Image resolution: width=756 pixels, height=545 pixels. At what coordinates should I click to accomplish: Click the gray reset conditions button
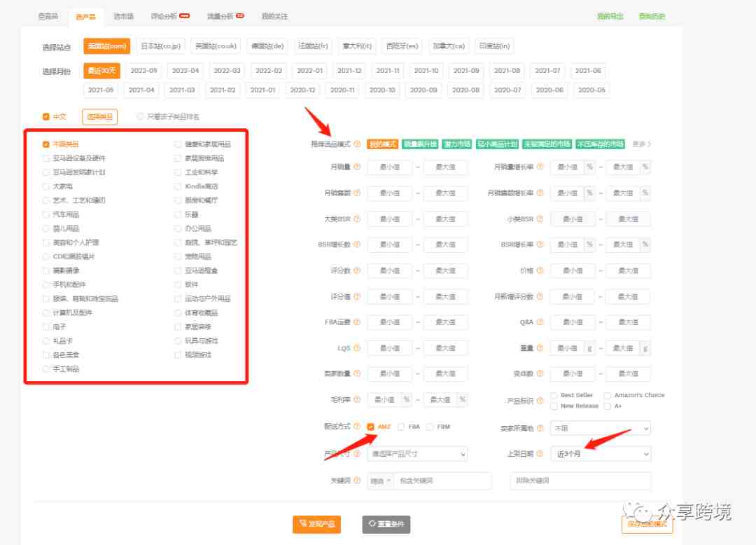coord(386,524)
